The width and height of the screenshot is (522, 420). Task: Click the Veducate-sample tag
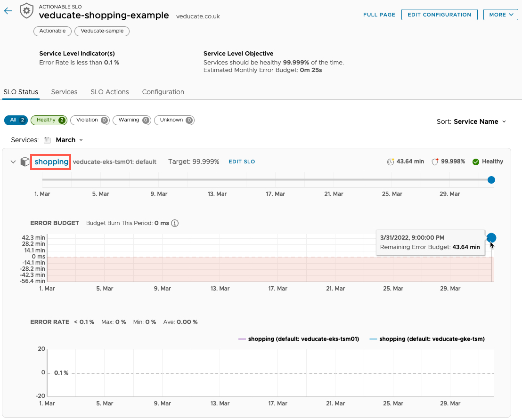102,31
